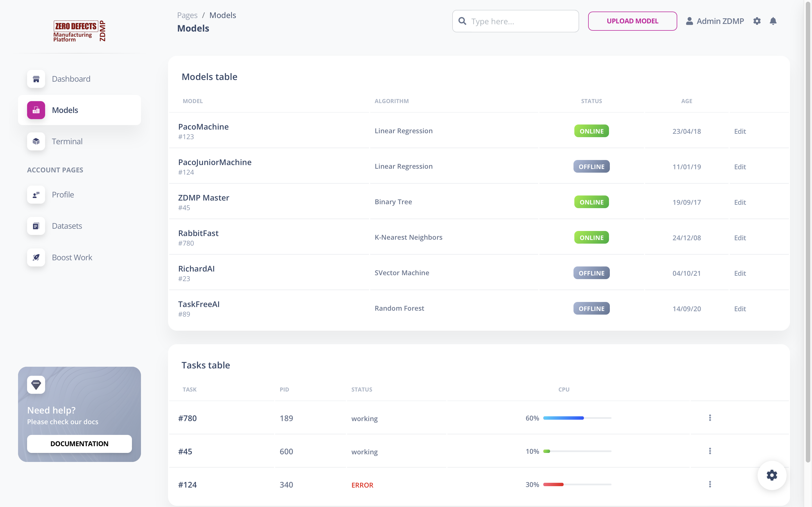The height and width of the screenshot is (507, 812).
Task: Click the Boost Work rocket icon
Action: pos(36,257)
